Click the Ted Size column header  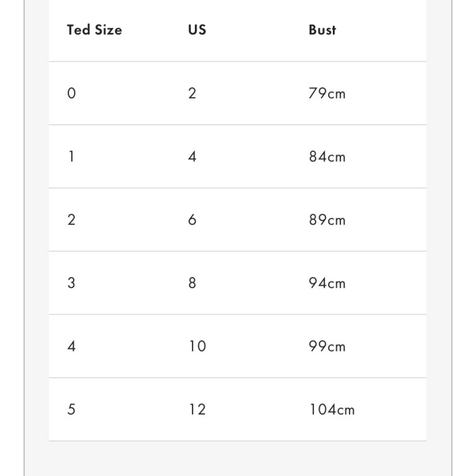coord(94,30)
